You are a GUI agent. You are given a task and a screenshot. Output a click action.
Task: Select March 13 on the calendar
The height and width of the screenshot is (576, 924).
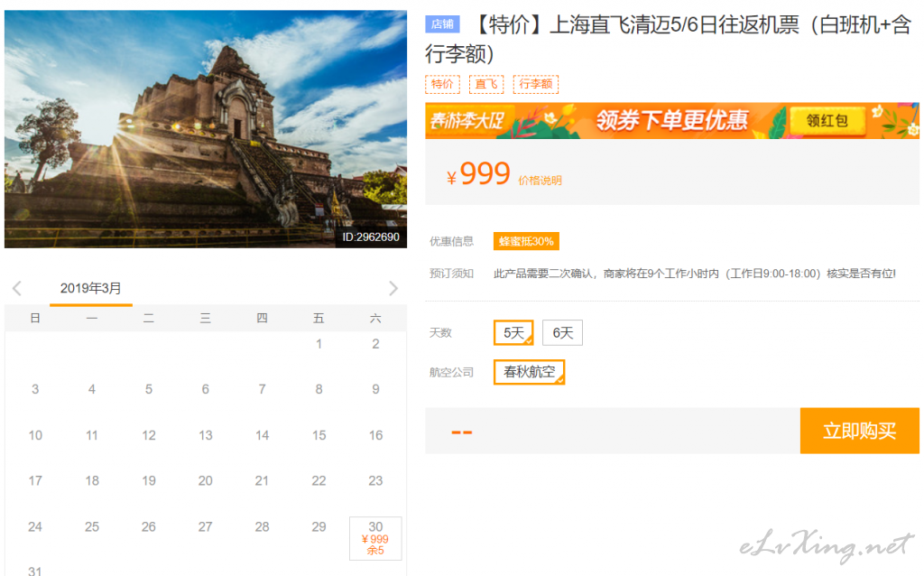point(205,436)
